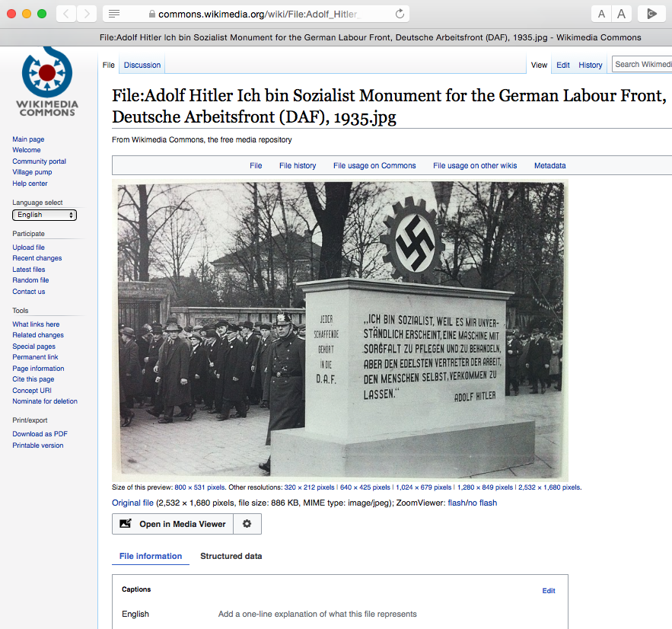Click the larger text size A button
Image resolution: width=672 pixels, height=629 pixels.
622,14
